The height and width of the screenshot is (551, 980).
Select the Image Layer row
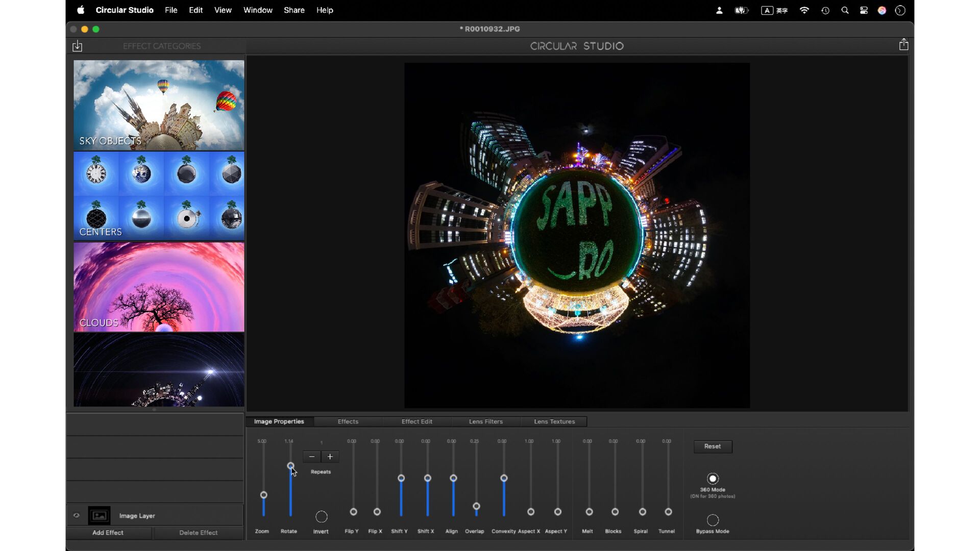155,515
